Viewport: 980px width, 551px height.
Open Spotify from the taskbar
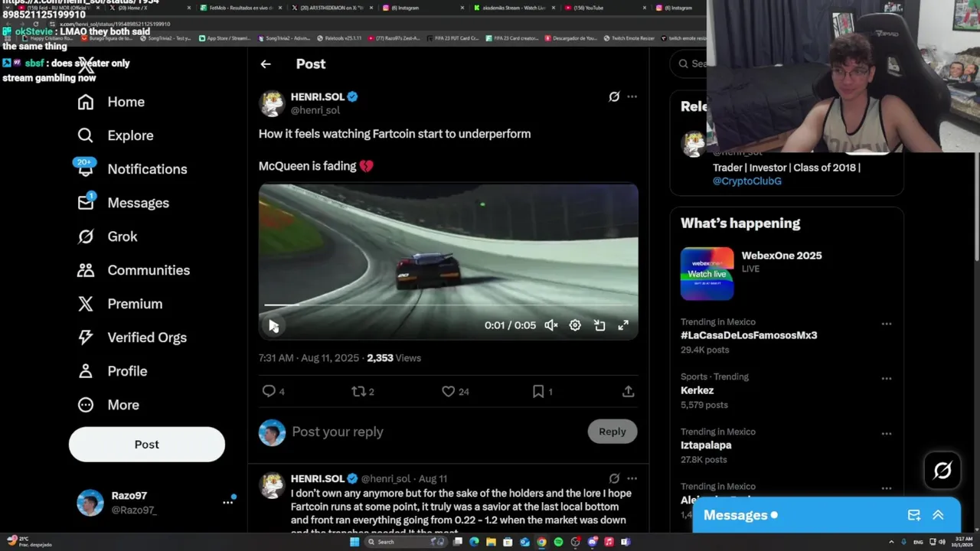(x=558, y=542)
